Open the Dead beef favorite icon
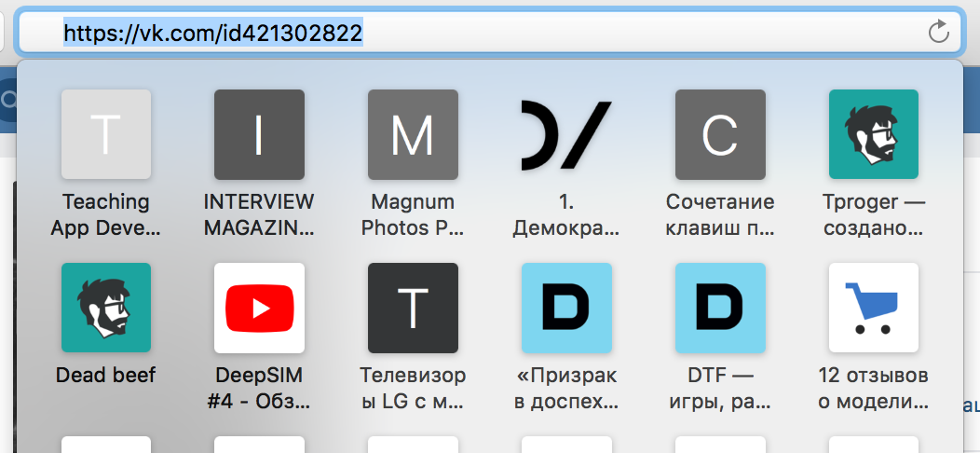Viewport: 980px width, 453px height. [106, 308]
